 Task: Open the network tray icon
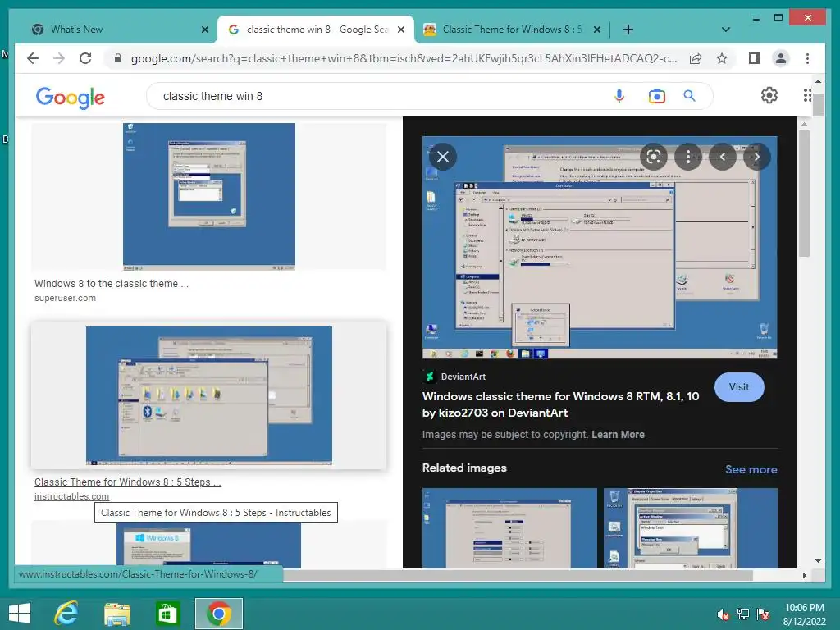point(743,614)
